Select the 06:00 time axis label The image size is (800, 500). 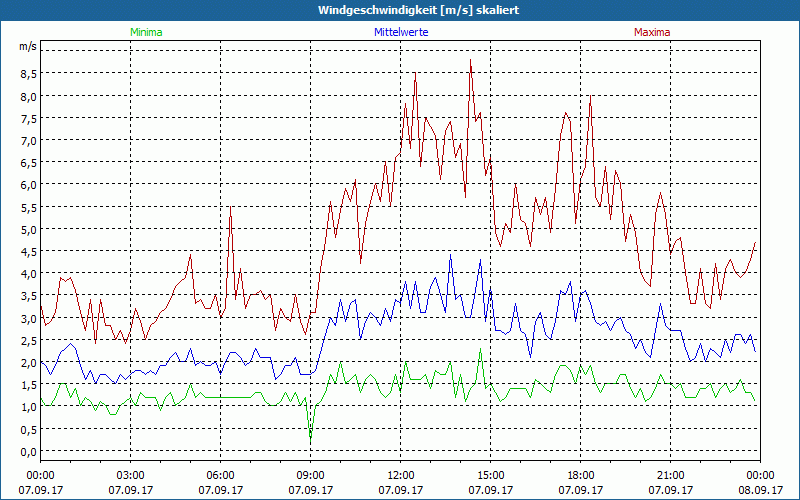(220, 475)
